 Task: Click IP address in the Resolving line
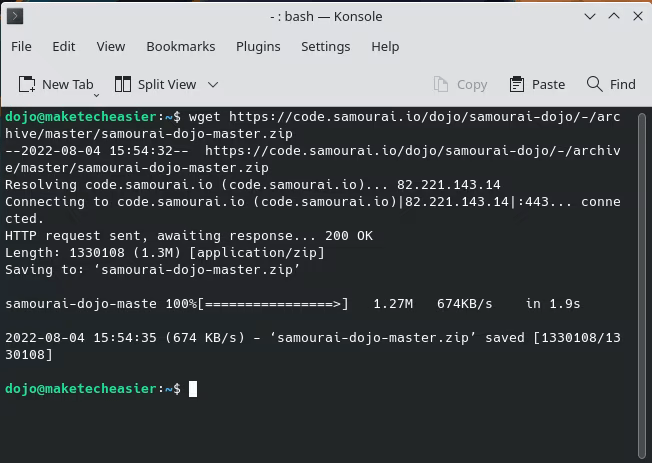(448, 185)
